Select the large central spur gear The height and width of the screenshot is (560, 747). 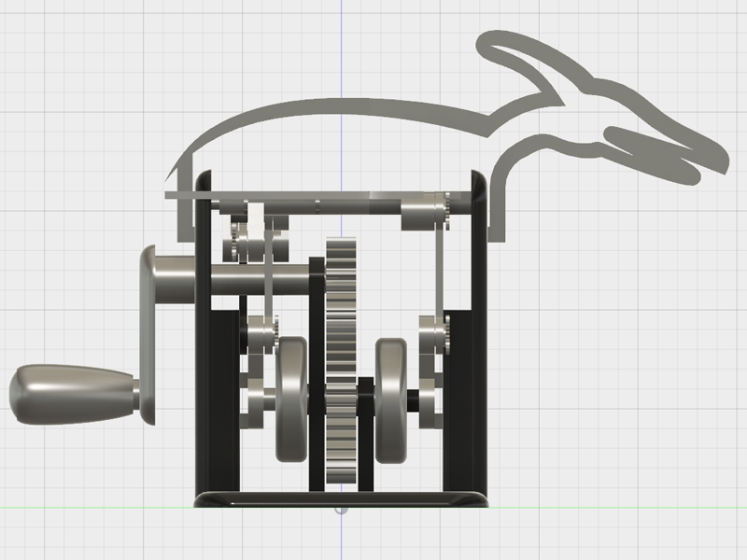coord(341,361)
